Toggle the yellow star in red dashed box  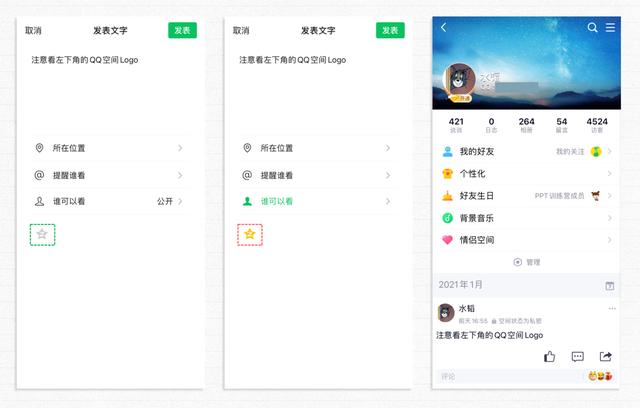(x=250, y=235)
